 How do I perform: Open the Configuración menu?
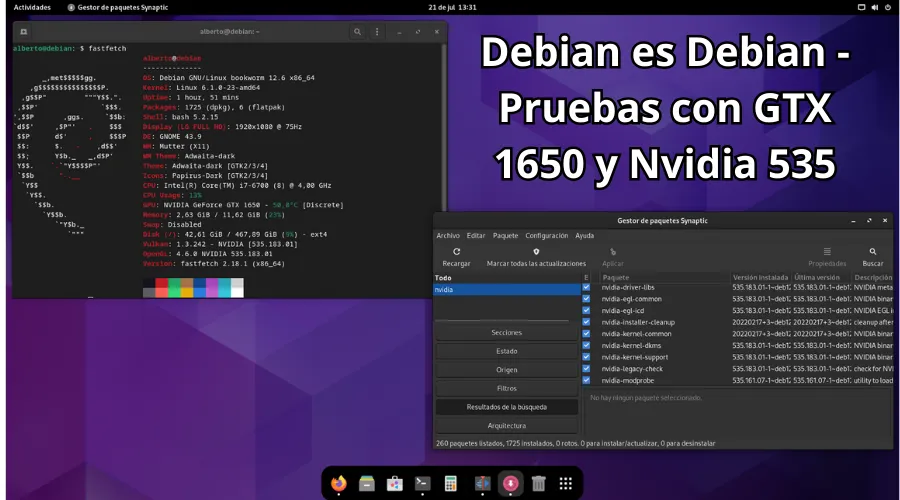tap(546, 235)
